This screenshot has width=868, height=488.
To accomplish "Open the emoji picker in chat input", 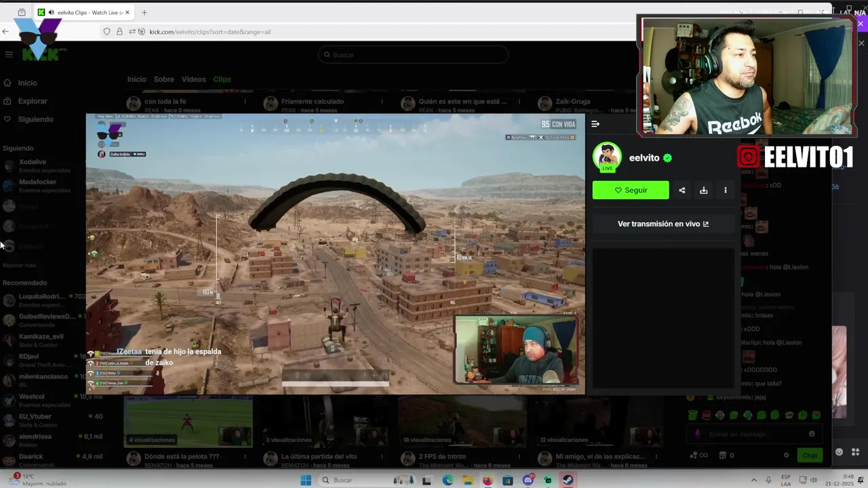I will (x=812, y=434).
